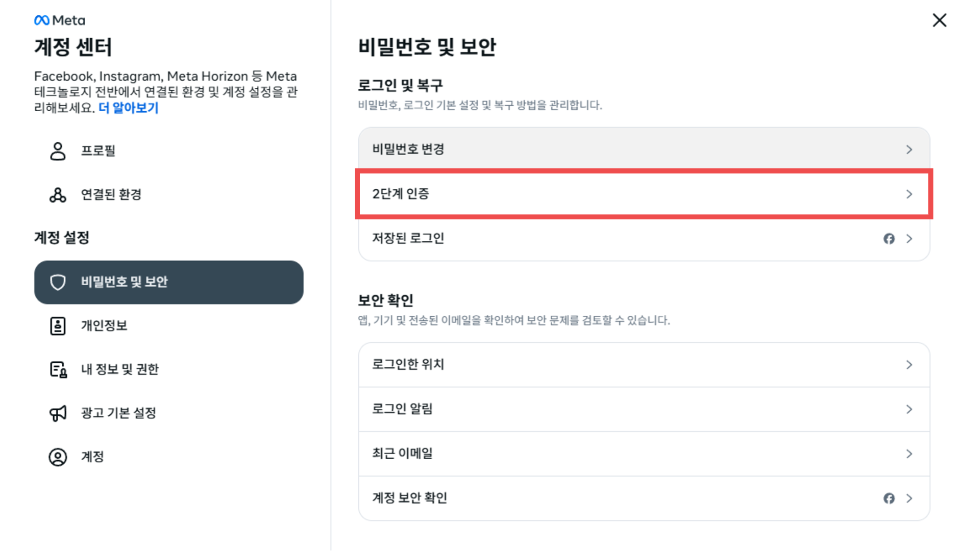Close the 계정 센터 dialog
The height and width of the screenshot is (551, 980).
click(940, 20)
